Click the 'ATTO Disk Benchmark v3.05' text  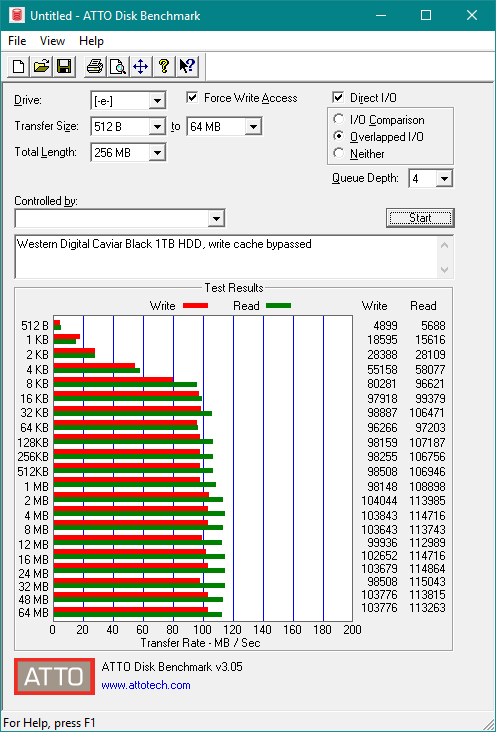[172, 667]
